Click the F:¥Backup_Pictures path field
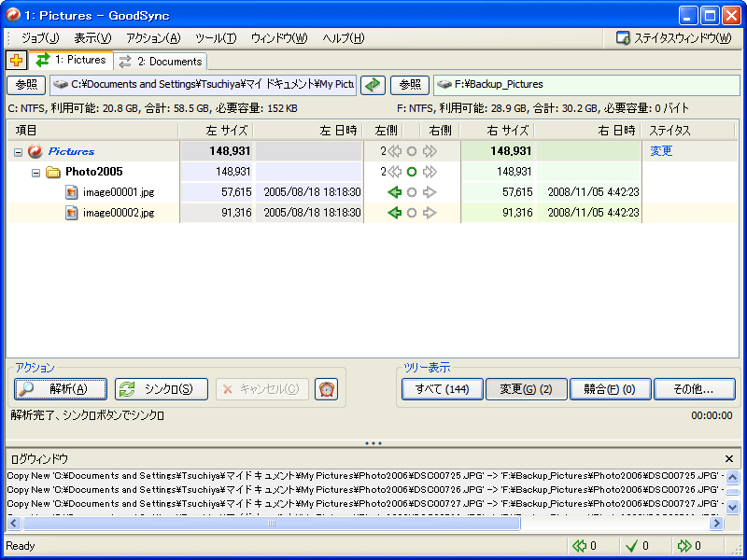Image resolution: width=747 pixels, height=560 pixels. tap(587, 85)
